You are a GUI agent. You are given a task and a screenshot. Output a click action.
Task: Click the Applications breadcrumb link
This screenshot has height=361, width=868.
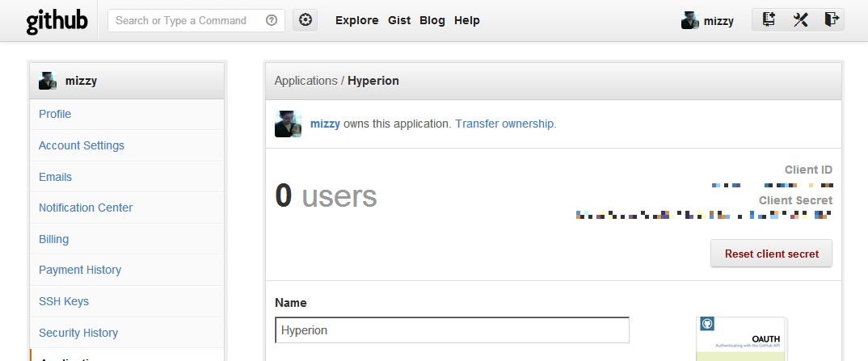coord(305,81)
